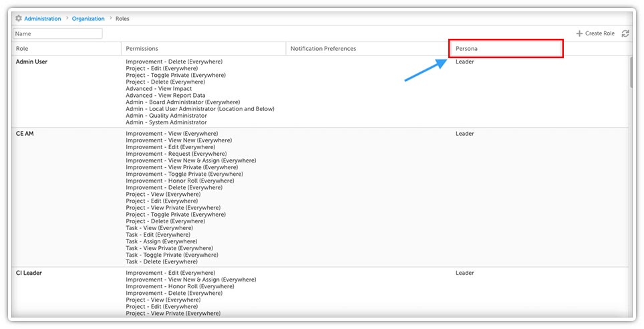Viewport: 644px width, 329px height.
Task: Go to the Organization breadcrumb link
Action: pos(88,19)
